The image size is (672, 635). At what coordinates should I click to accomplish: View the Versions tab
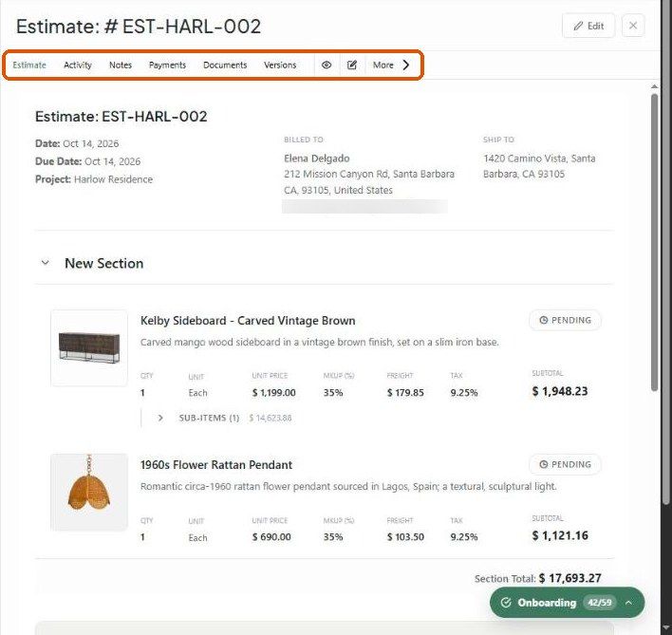click(280, 65)
